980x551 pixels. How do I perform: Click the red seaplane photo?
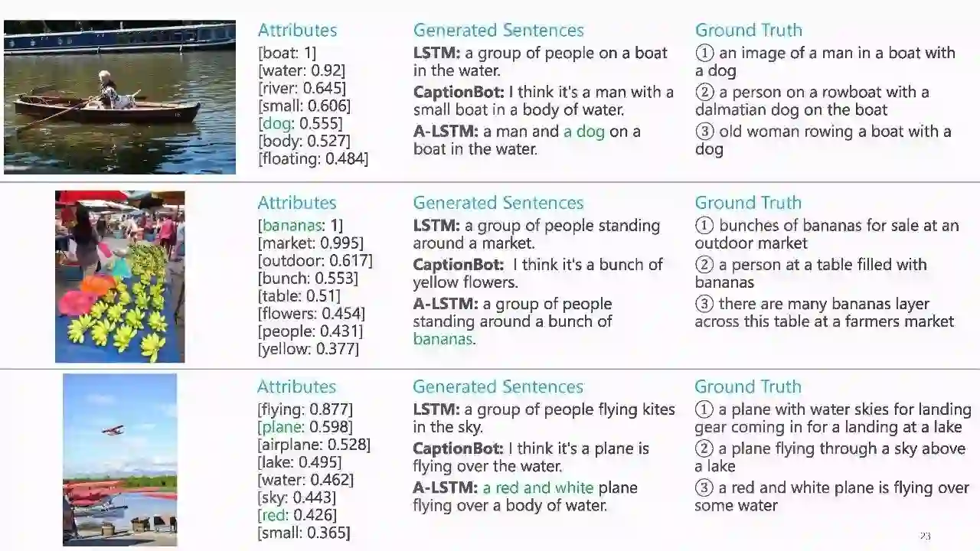tap(119, 459)
